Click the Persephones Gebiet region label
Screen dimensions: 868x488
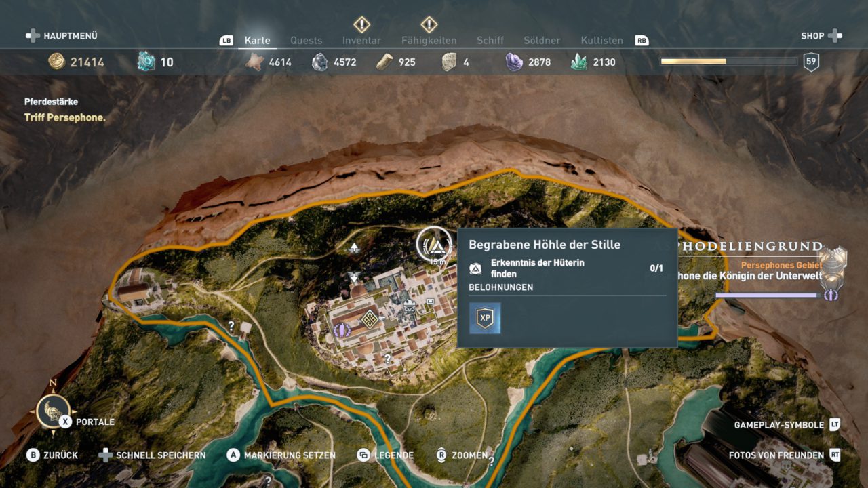pyautogui.click(x=781, y=266)
